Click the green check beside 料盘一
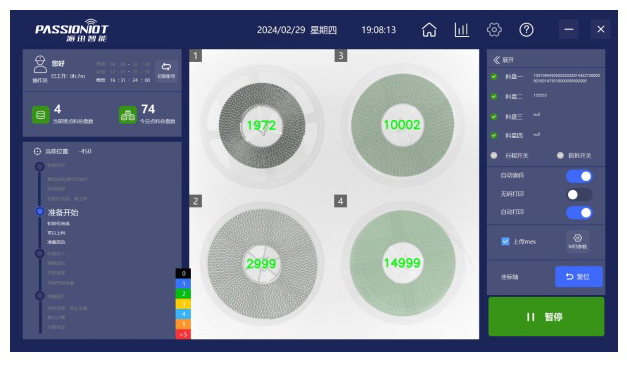This screenshot has width=627, height=365. tap(494, 76)
